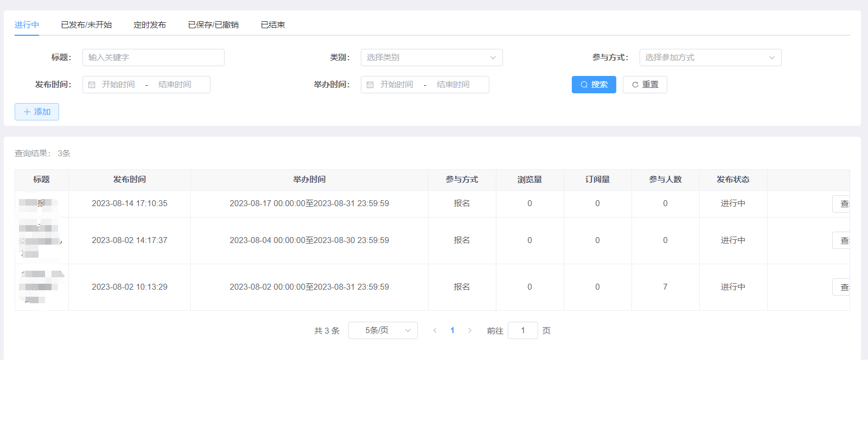Click chevron arrow of 类别 select
This screenshot has height=447, width=868.
493,58
